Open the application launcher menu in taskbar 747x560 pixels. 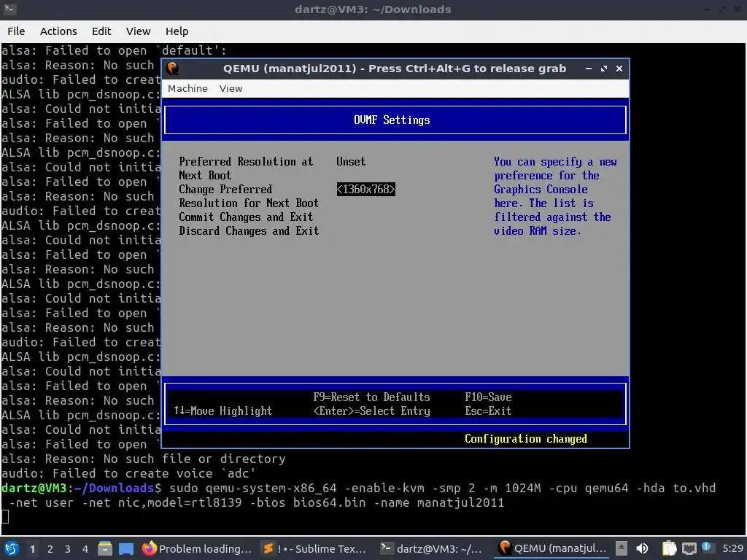(12, 548)
